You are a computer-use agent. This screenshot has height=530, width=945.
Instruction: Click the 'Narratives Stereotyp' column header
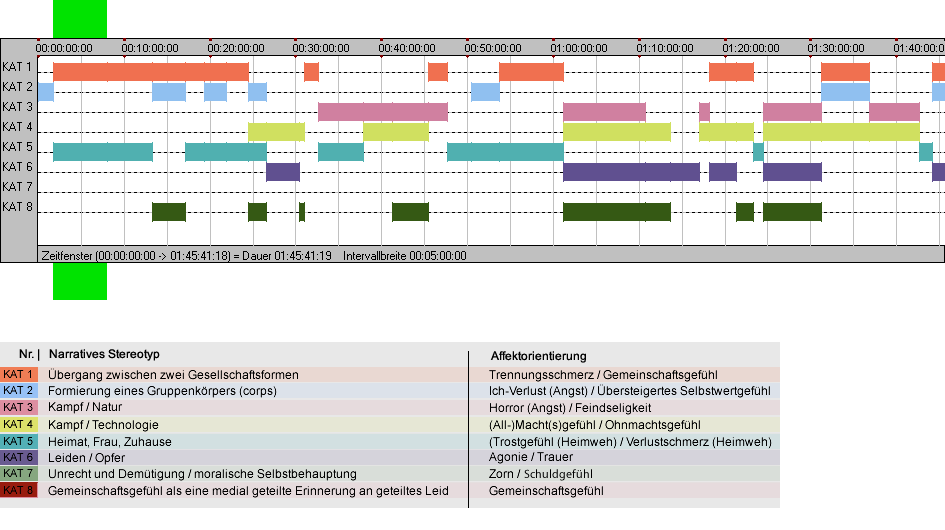(104, 355)
